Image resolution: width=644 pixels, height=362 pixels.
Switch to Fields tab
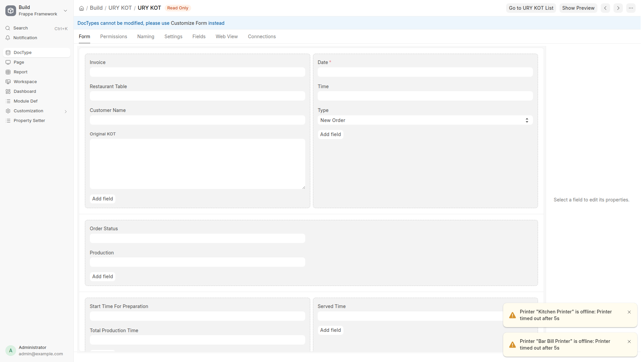[x=199, y=37]
